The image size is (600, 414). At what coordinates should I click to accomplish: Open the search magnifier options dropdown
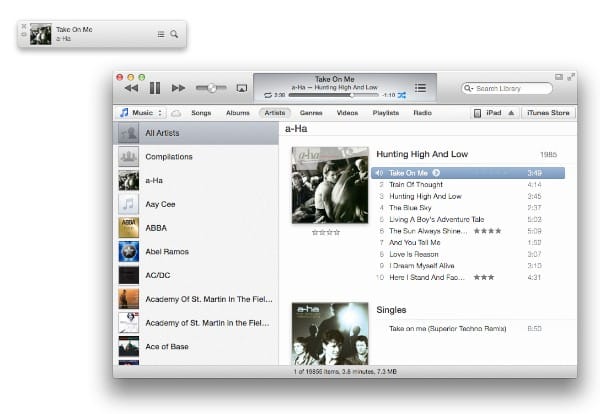click(468, 88)
